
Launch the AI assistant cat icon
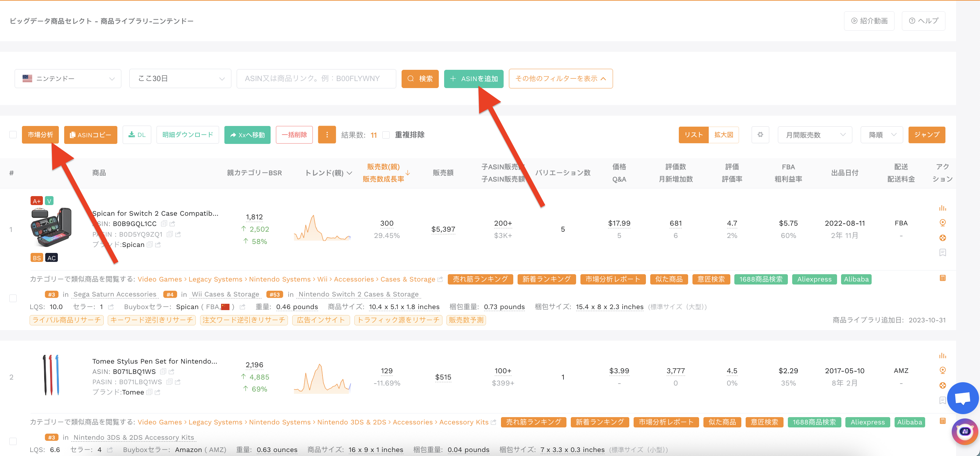click(x=964, y=432)
